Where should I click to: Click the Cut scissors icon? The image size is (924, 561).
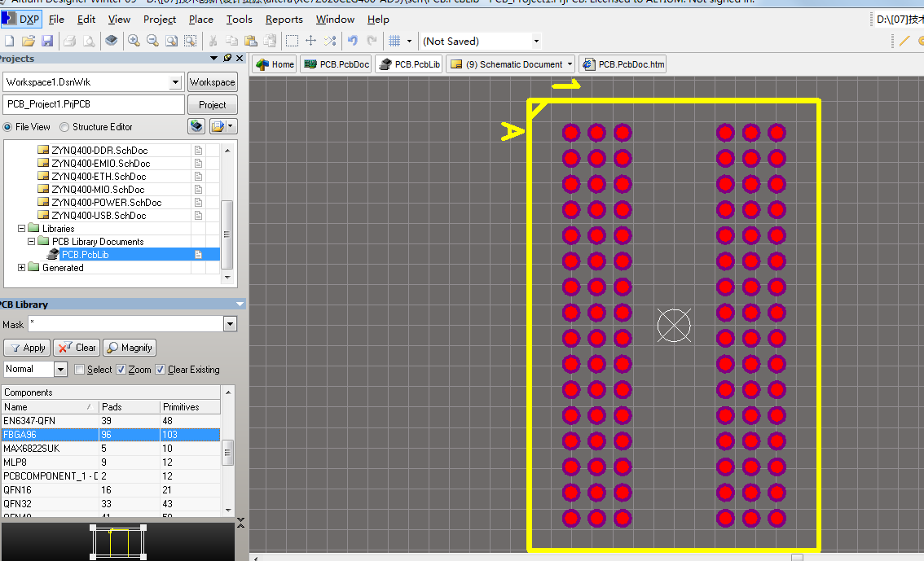click(x=213, y=42)
